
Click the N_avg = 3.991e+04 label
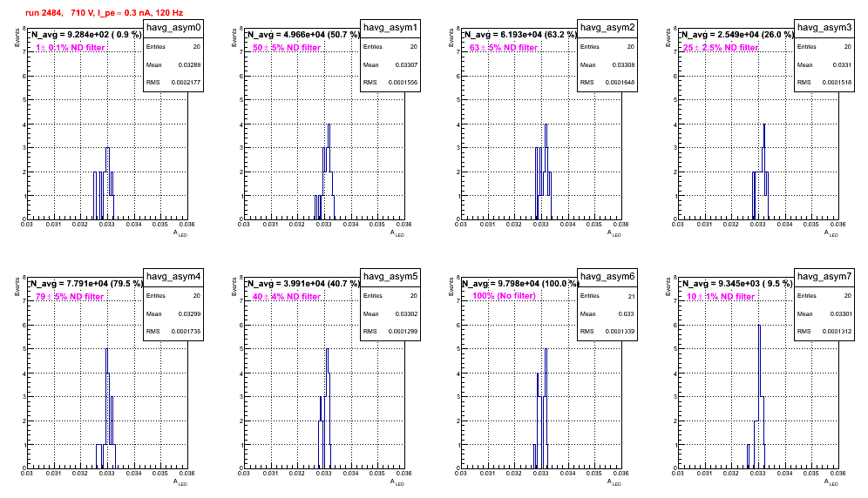click(303, 283)
